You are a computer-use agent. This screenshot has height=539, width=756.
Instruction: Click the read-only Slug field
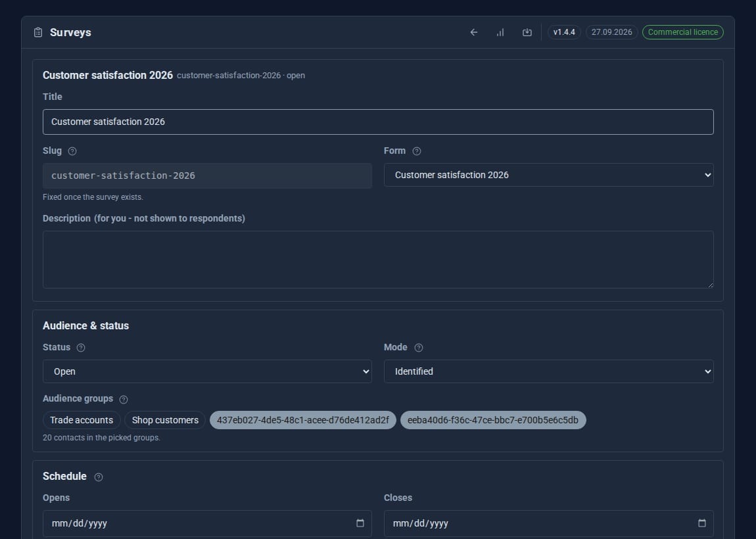[x=207, y=176]
